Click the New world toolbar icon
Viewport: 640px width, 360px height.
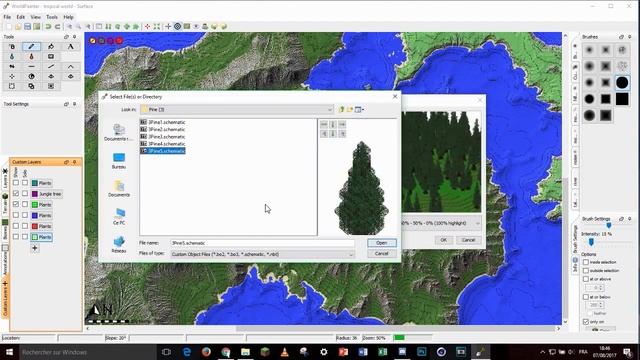tap(9, 27)
